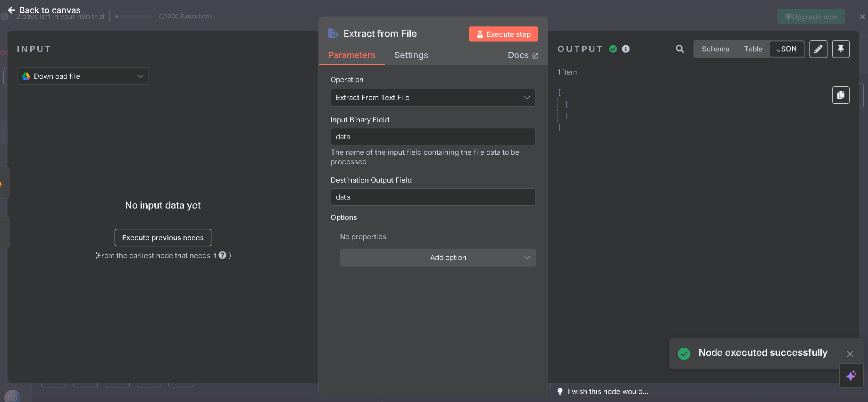
Task: Click the I wish this node would link
Action: point(608,392)
